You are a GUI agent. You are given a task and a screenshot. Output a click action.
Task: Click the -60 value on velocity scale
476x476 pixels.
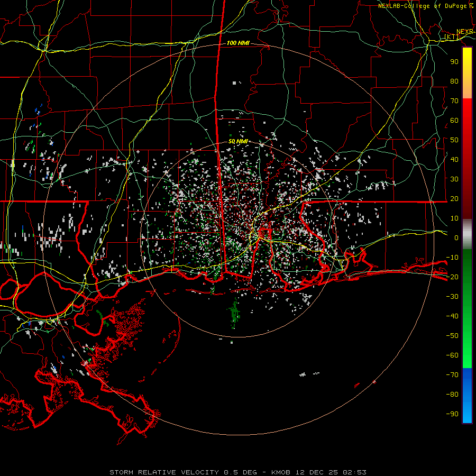point(452,355)
